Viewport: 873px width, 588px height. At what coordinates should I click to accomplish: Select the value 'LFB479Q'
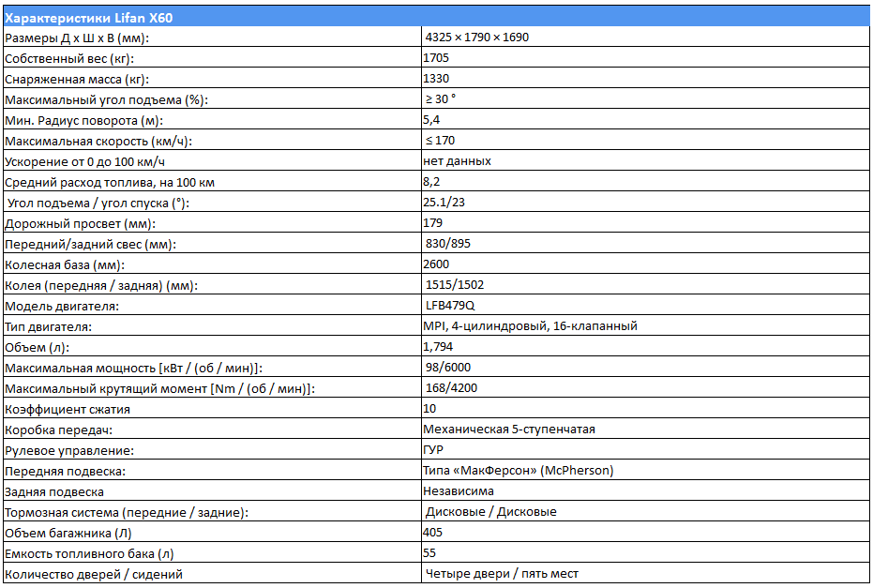450,305
